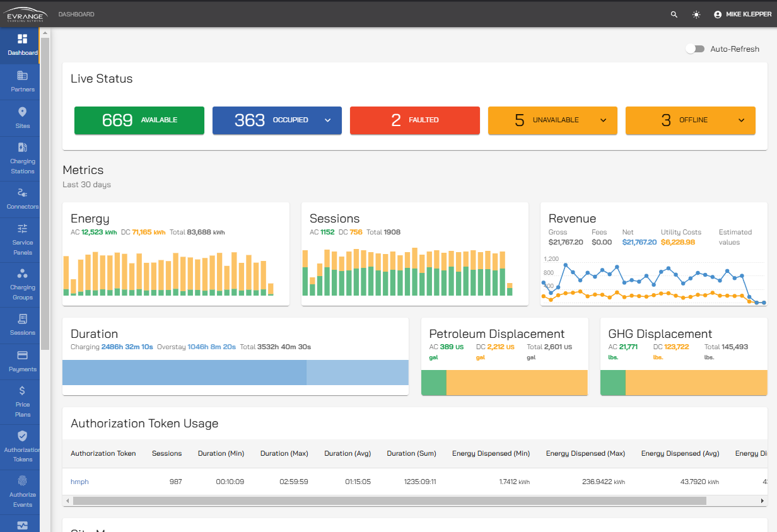Click the Duration charging progress bar
The image size is (777, 532).
[184, 373]
